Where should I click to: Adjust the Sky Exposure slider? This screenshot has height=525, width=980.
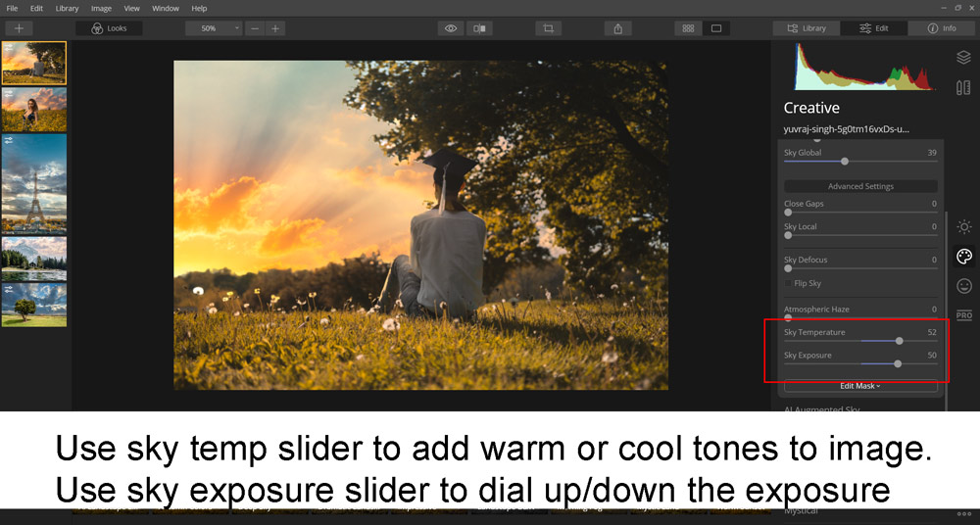pos(898,363)
